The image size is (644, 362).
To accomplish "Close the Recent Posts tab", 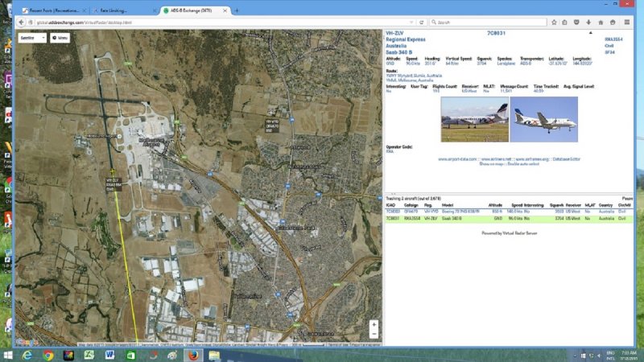I will pyautogui.click(x=85, y=10).
